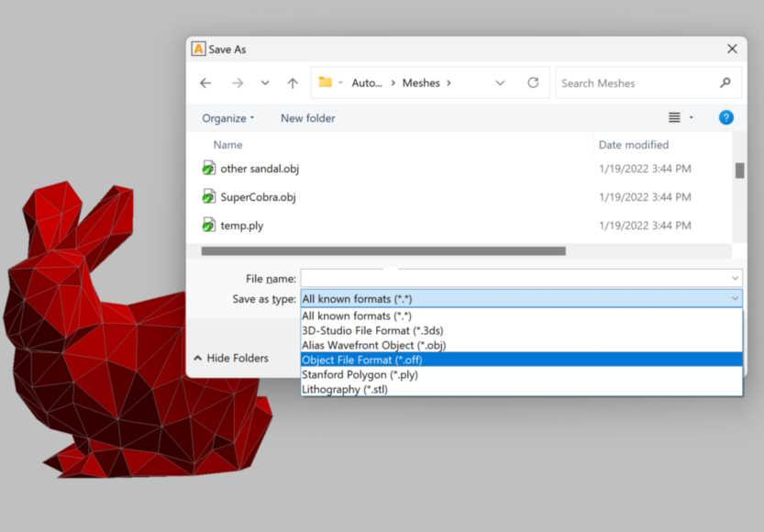
Task: Open help with the question icon
Action: pos(726,117)
